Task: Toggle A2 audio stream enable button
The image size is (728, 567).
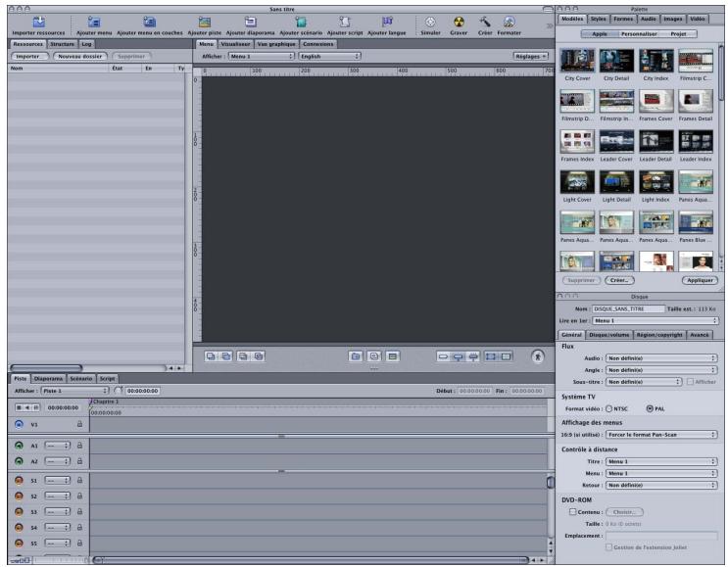Action: click(19, 461)
